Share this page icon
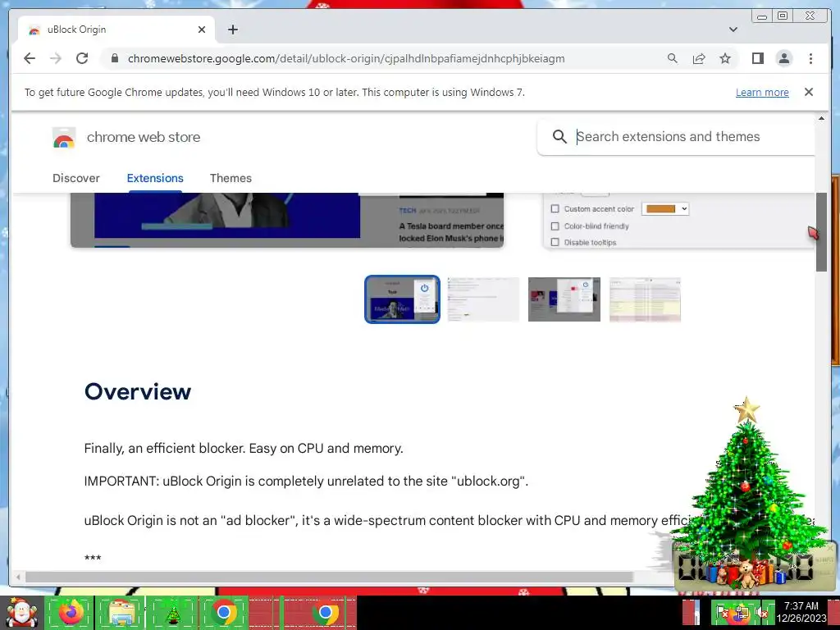Image resolution: width=840 pixels, height=630 pixels. (x=699, y=58)
